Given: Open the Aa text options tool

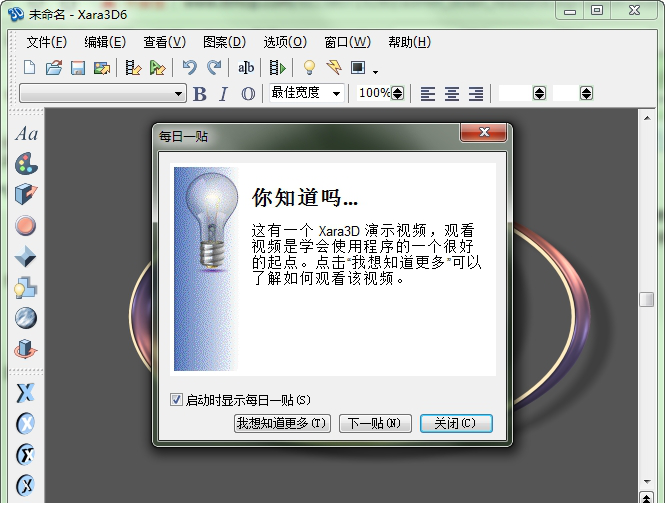Looking at the screenshot, I should (26, 134).
